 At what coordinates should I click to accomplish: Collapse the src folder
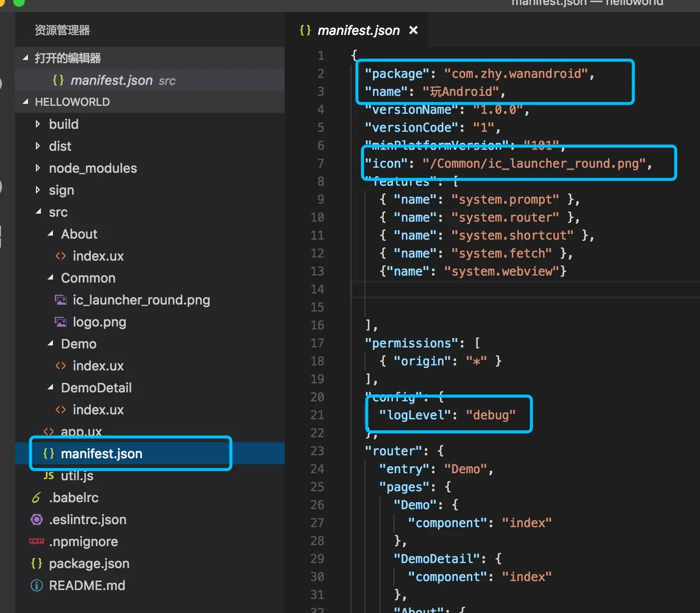[38, 212]
